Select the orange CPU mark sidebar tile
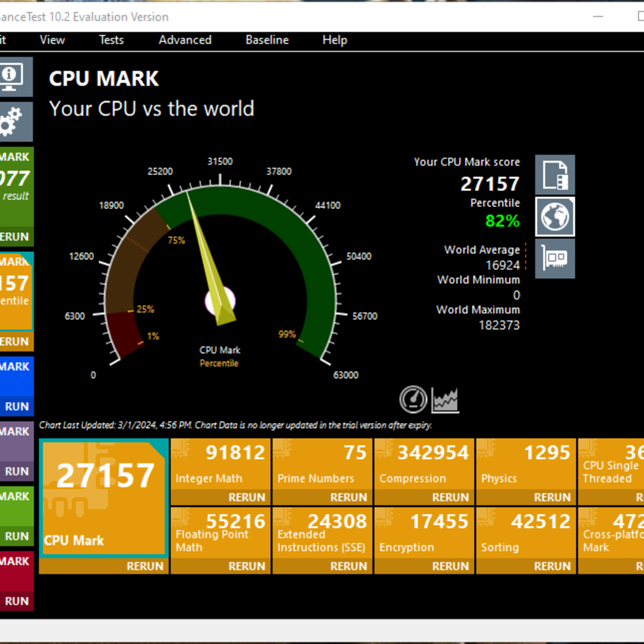This screenshot has width=644, height=644. tap(17, 291)
